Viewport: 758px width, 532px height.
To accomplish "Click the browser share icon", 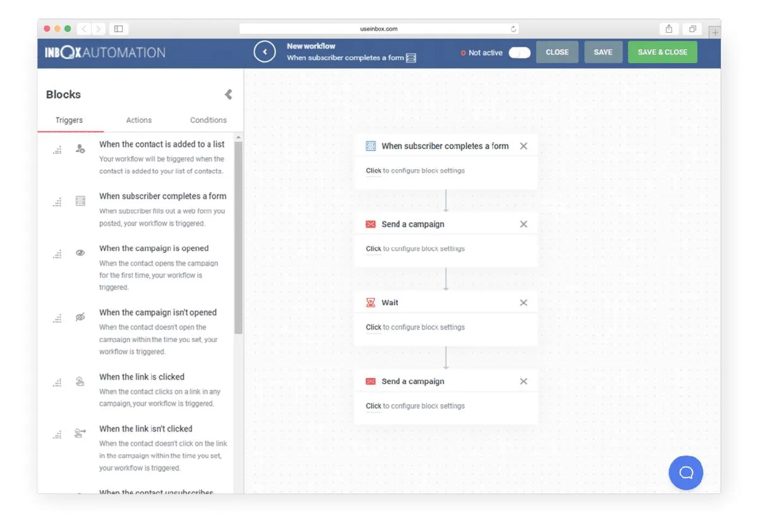I will (668, 28).
